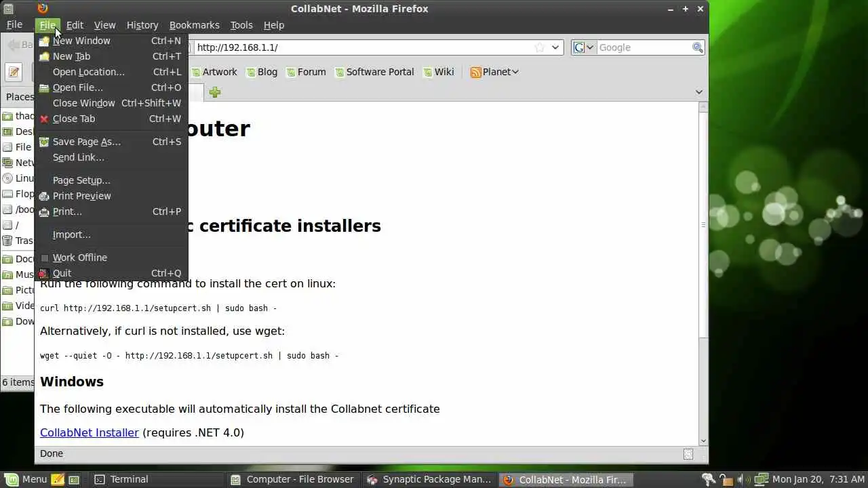
Task: Choose New Tab menu entry
Action: coord(111,56)
